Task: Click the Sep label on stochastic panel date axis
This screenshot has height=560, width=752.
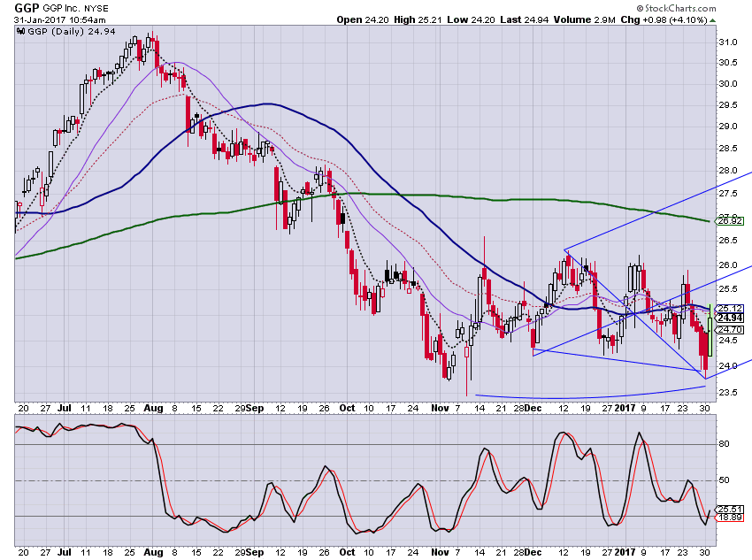Action: point(255,552)
